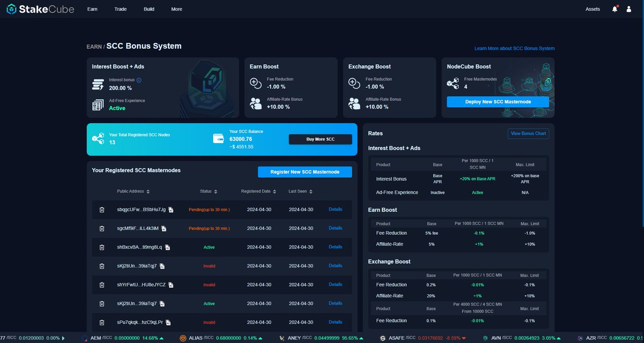The width and height of the screenshot is (644, 343).
Task: Sort table by Status column
Action: coord(216,191)
